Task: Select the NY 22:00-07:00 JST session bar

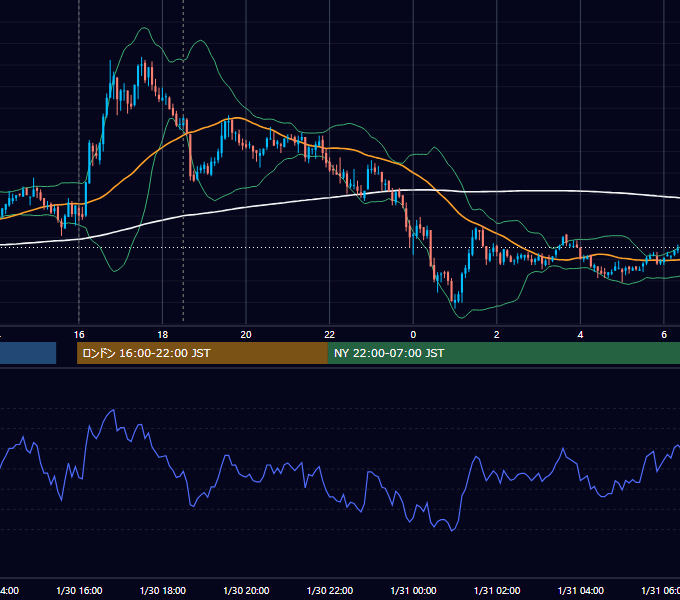Action: click(x=503, y=353)
